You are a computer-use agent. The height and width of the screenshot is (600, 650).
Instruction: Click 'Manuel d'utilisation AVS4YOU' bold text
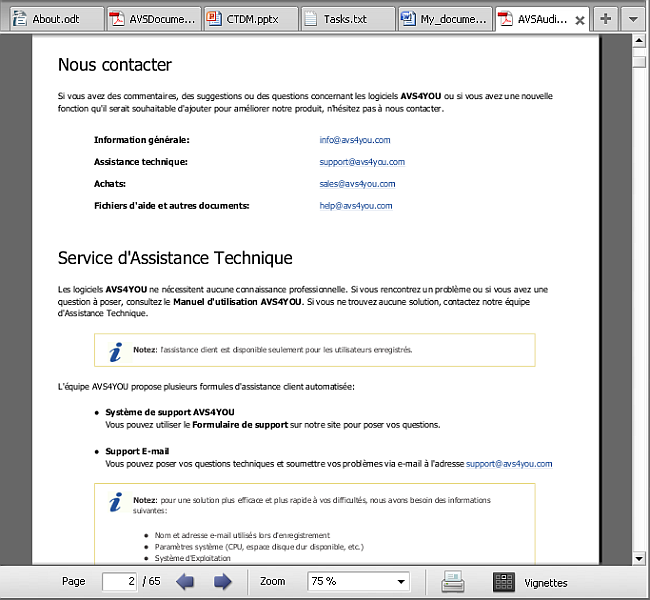(x=237, y=302)
